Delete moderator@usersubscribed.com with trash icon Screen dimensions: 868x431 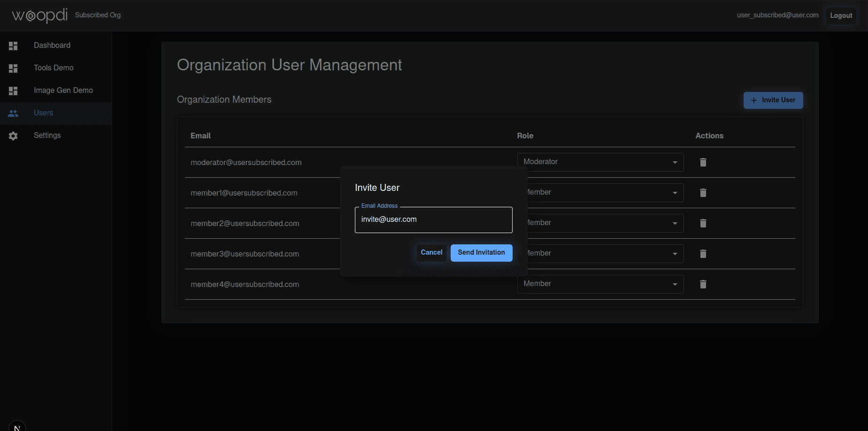coord(703,162)
